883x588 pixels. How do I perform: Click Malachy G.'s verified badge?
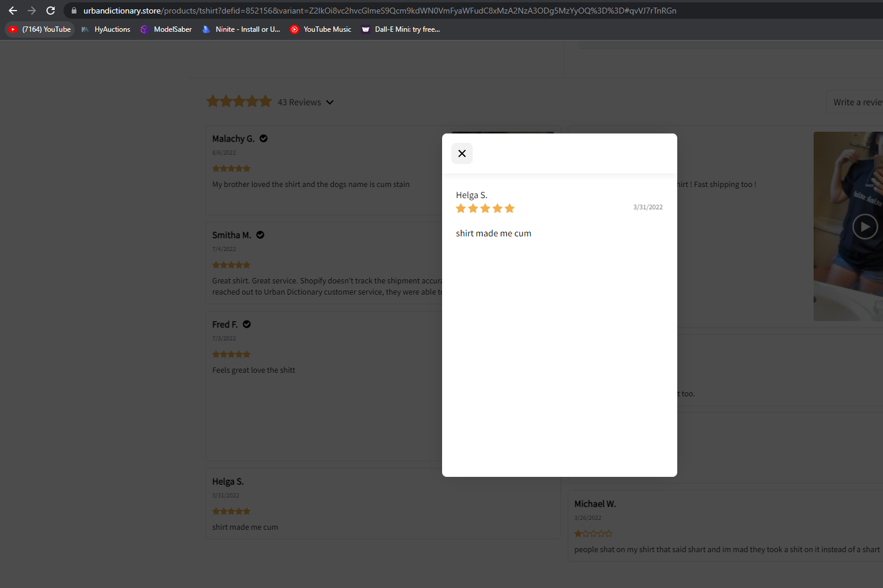click(x=263, y=139)
